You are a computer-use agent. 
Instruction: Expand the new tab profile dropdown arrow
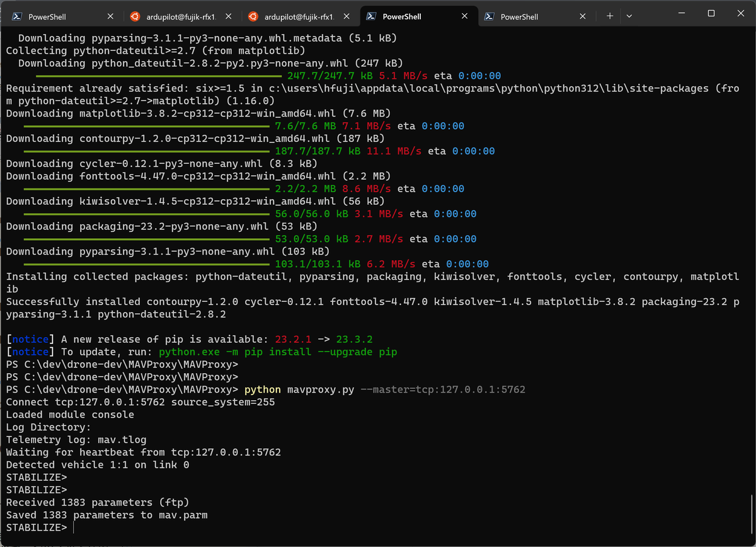[x=629, y=17]
